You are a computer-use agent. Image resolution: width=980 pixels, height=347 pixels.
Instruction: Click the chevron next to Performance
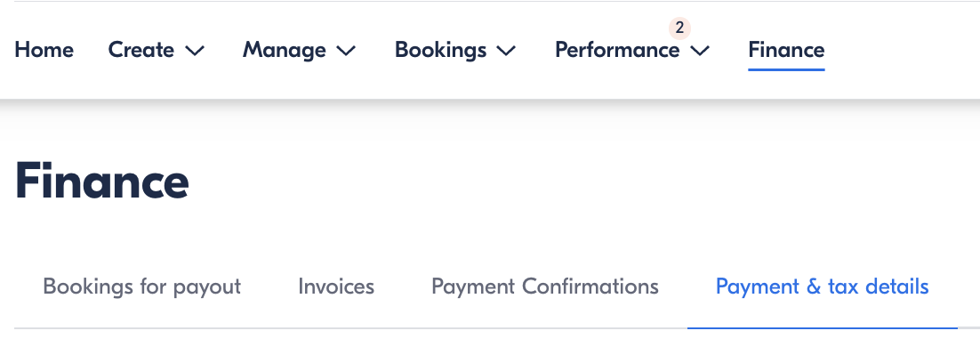coord(700,51)
